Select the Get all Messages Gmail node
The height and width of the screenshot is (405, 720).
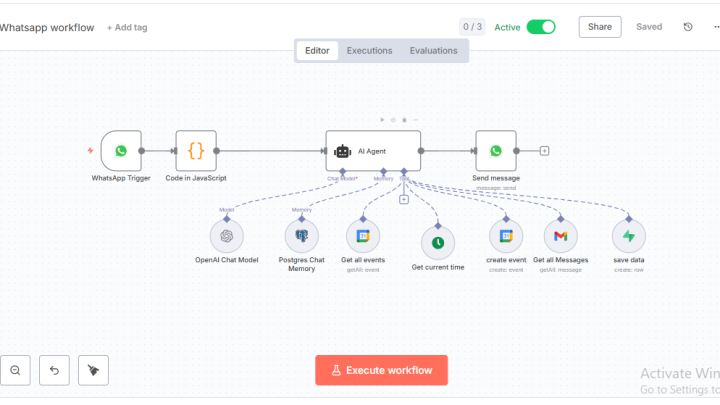coord(561,237)
